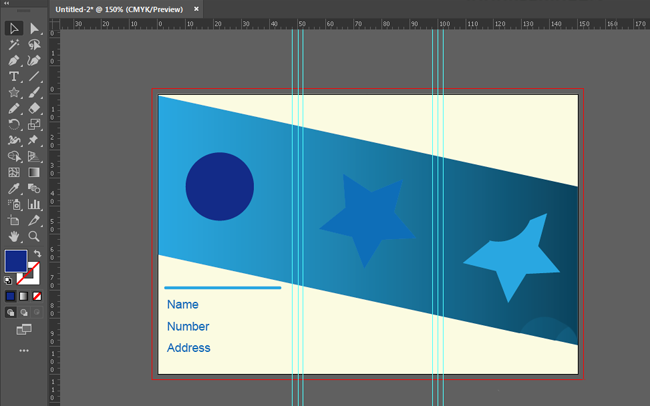This screenshot has width=650, height=406.
Task: Click the dark blue circle on artboard
Action: pyautogui.click(x=219, y=186)
